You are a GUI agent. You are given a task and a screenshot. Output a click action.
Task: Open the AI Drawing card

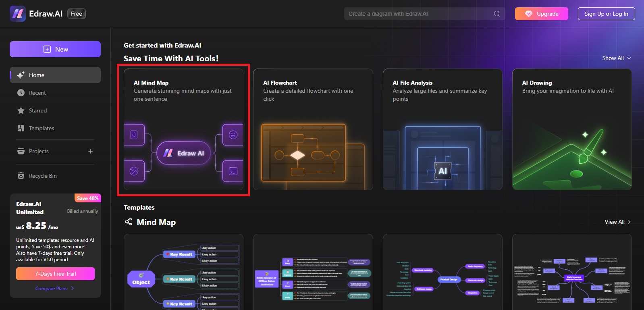(572, 129)
